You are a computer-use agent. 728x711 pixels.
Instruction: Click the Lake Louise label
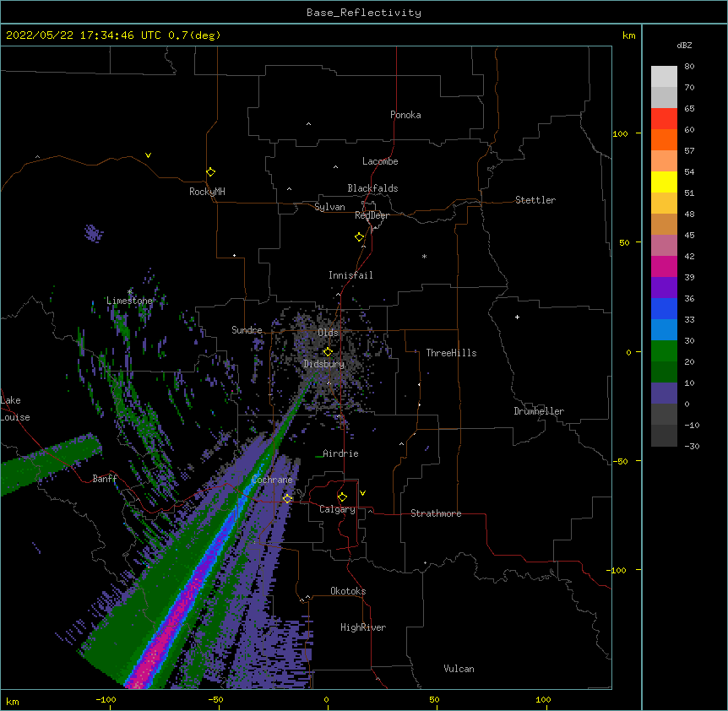click(15, 409)
